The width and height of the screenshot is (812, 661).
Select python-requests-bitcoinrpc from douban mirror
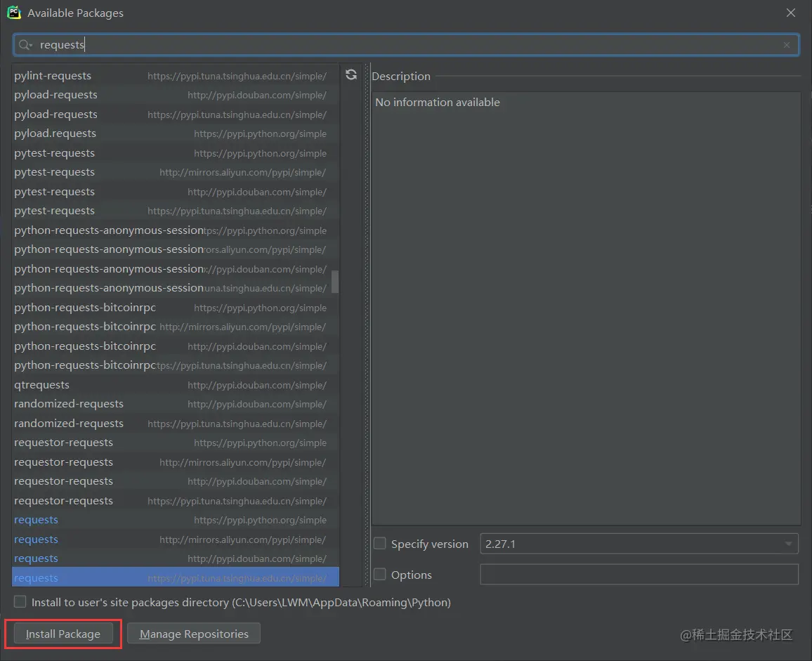(x=176, y=346)
